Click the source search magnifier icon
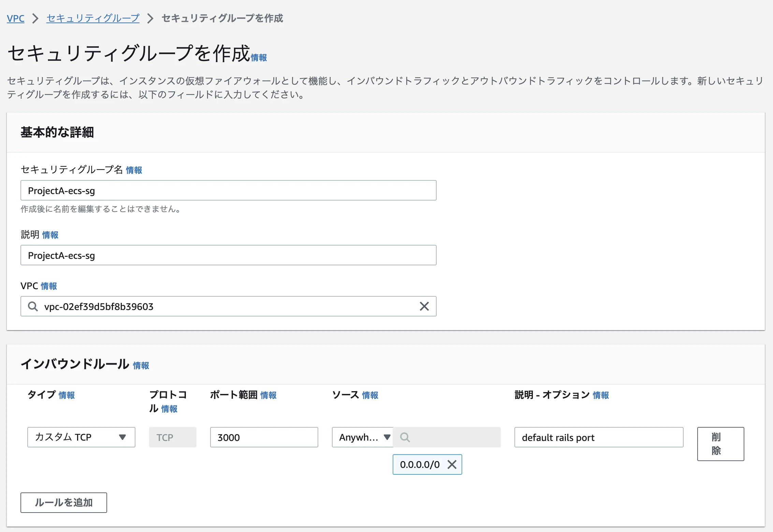Image resolution: width=773 pixels, height=532 pixels. 405,437
